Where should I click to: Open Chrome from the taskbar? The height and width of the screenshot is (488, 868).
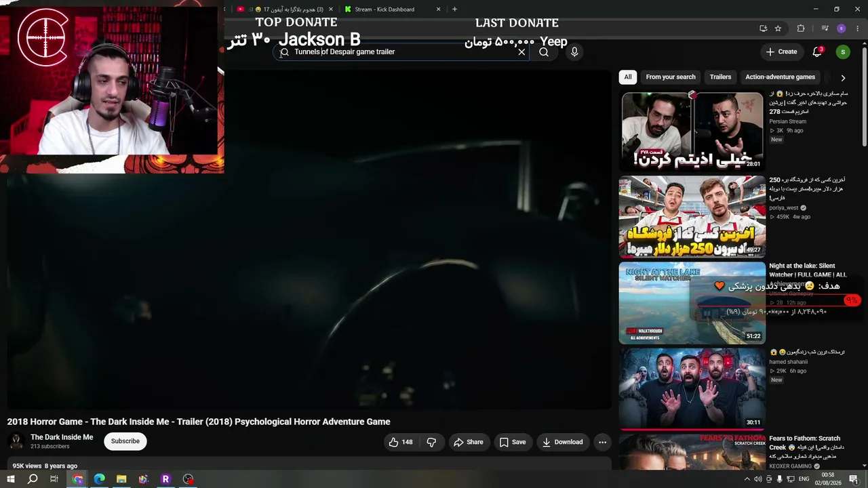click(78, 479)
